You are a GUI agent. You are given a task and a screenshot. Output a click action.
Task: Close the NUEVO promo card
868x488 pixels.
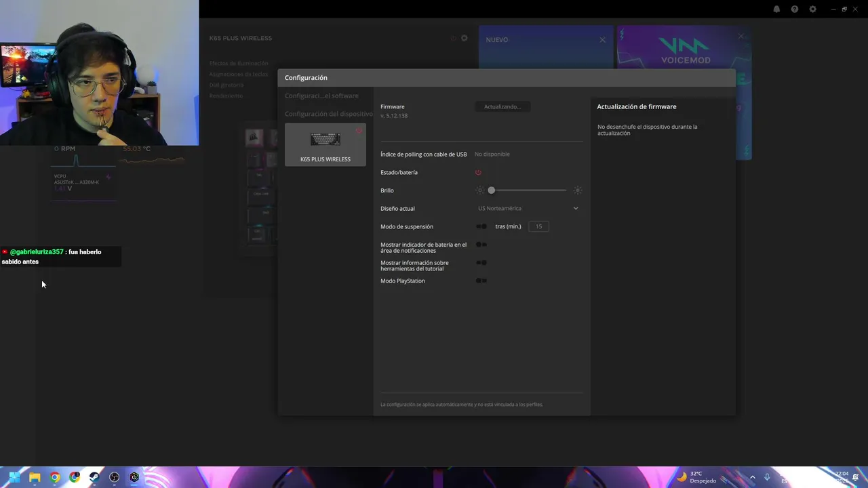click(602, 40)
